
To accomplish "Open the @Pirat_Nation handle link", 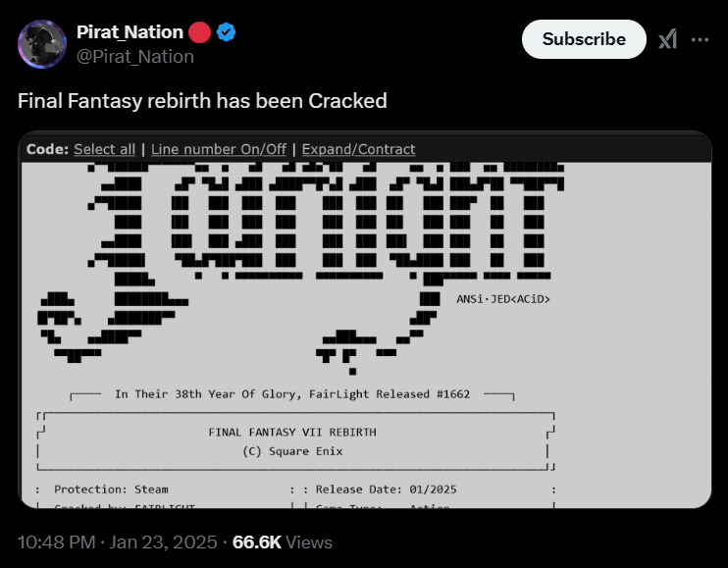I will 135,57.
